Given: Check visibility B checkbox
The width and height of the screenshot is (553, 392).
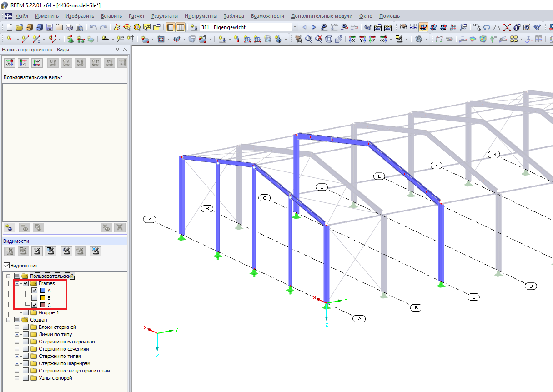Looking at the screenshot, I should pos(34,298).
